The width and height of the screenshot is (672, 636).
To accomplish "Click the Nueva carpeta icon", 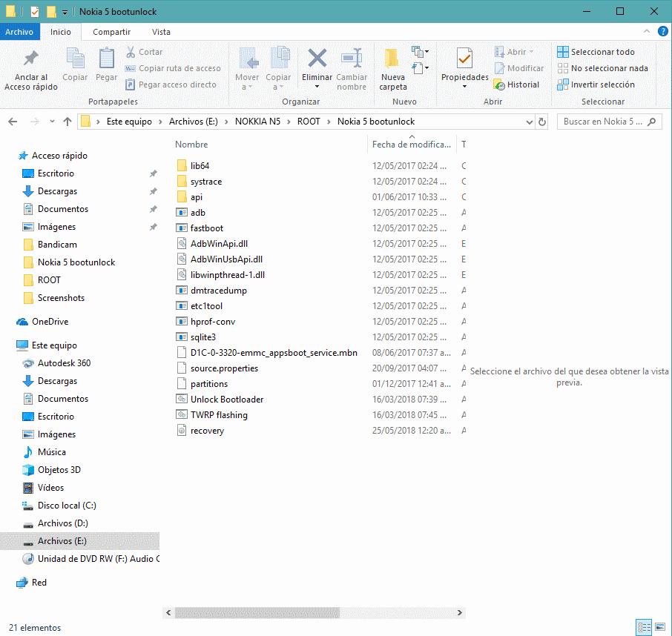I will coord(392,59).
